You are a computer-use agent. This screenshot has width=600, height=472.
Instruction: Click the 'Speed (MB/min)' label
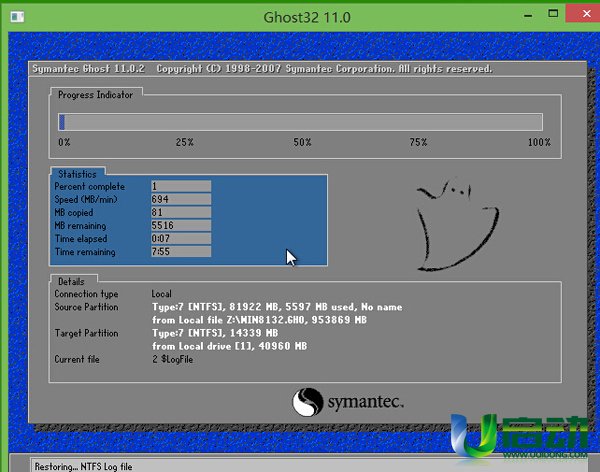tap(86, 199)
